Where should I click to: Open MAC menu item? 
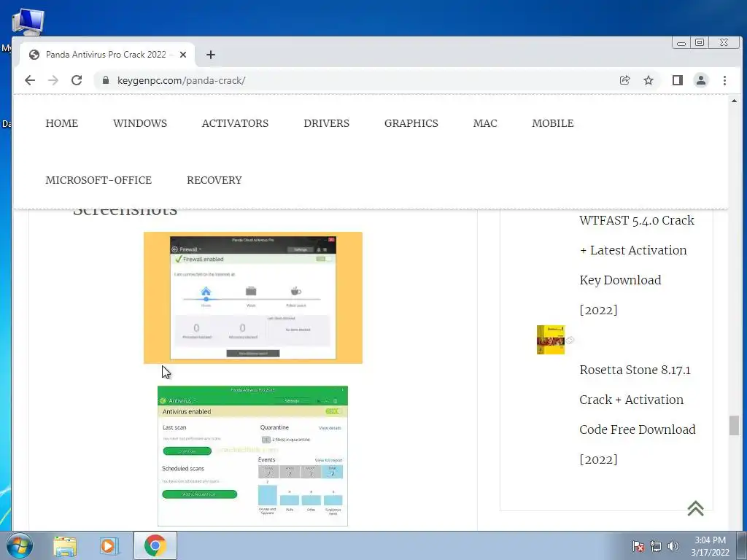[485, 123]
